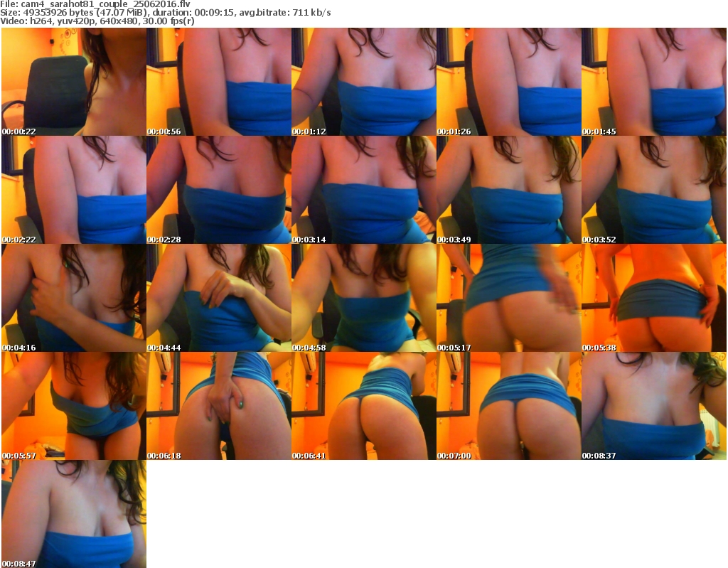
Task: Select the last thumbnail stamped 00:08:47
Action: click(x=74, y=514)
